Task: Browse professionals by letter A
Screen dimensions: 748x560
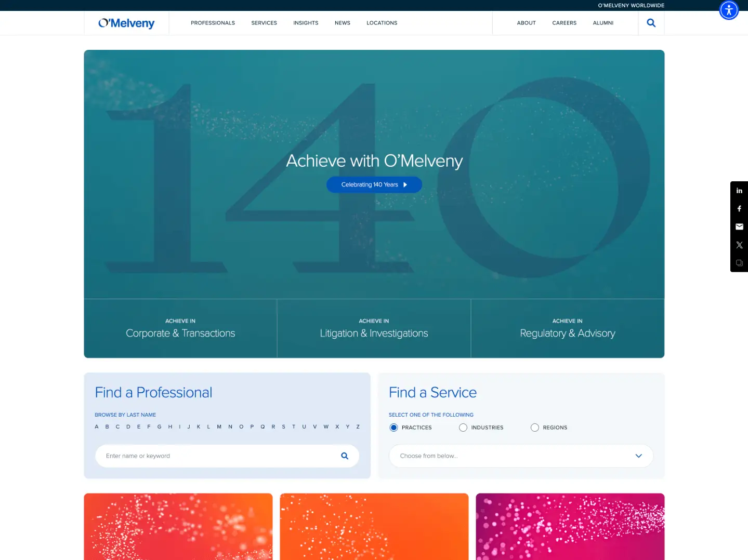Action: (x=97, y=426)
